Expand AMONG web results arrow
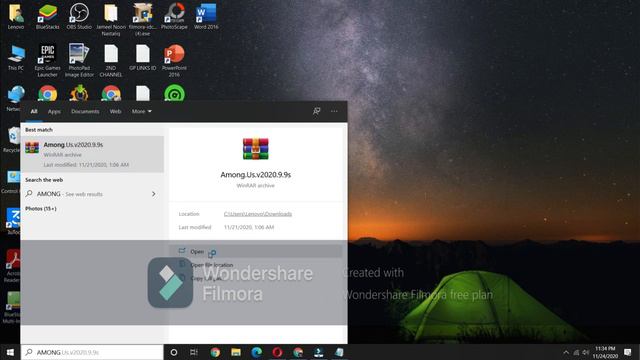The width and height of the screenshot is (640, 360). point(153,194)
